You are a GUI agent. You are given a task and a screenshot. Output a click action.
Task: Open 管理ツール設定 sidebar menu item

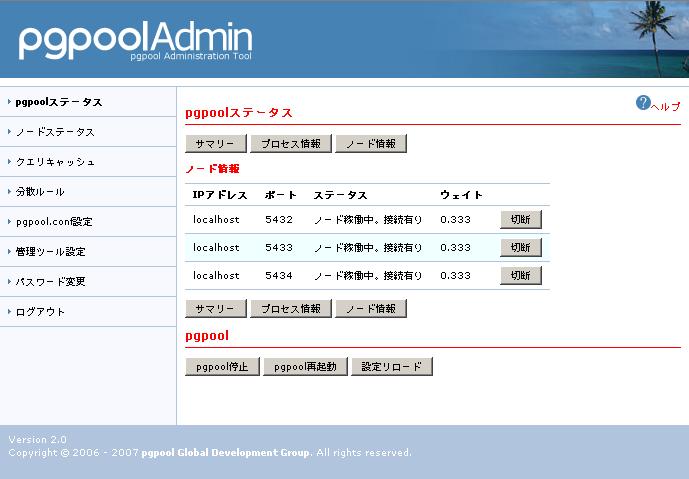pos(51,252)
